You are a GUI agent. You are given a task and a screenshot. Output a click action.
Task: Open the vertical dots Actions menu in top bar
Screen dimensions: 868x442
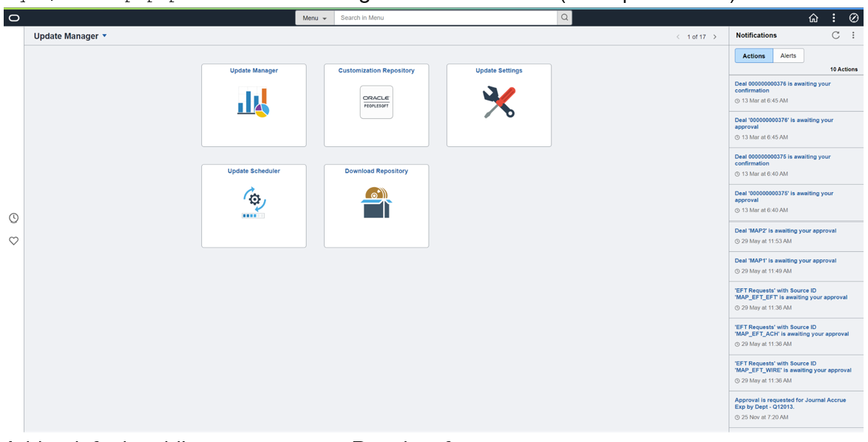834,18
